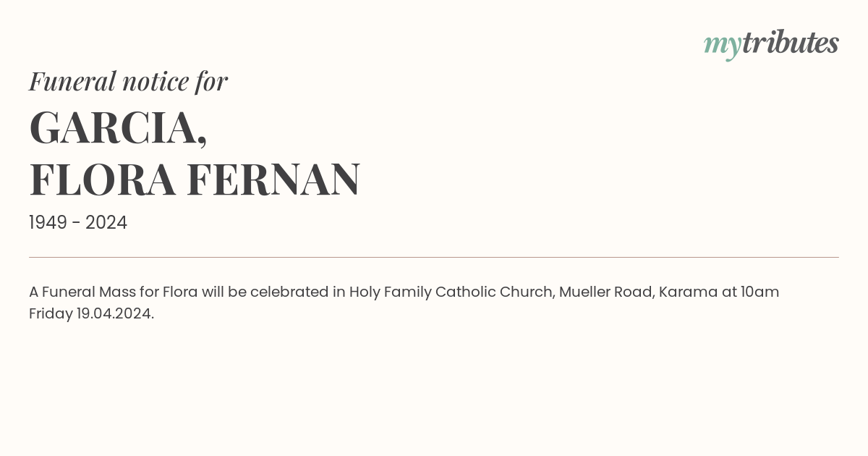Click the date Friday 19.04.2024
This screenshot has width=868, height=456.
(91, 314)
